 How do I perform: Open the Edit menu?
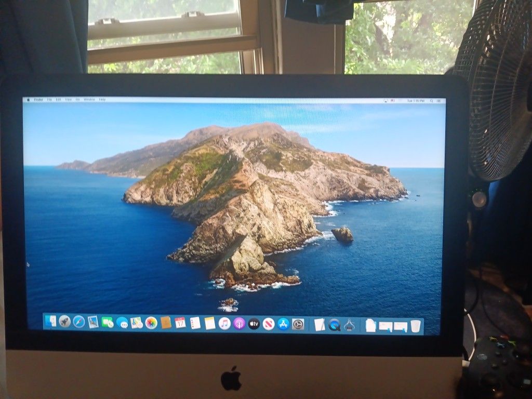pyautogui.click(x=58, y=100)
